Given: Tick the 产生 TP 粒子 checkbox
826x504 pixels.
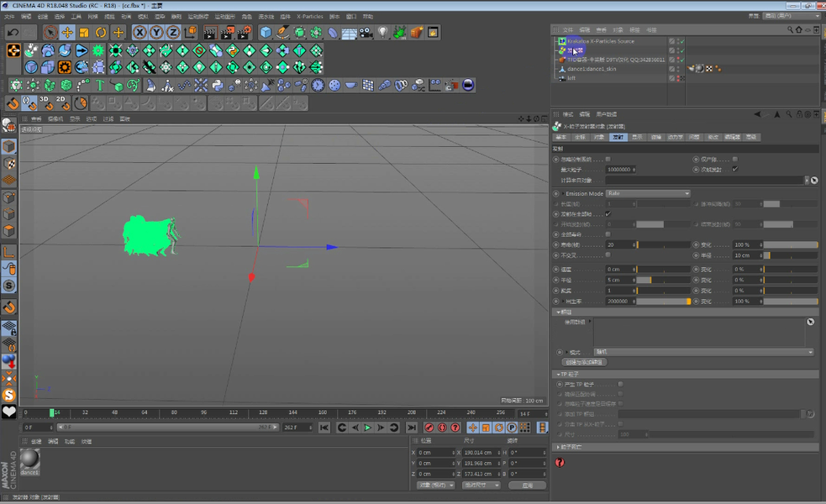Looking at the screenshot, I should tap(621, 384).
